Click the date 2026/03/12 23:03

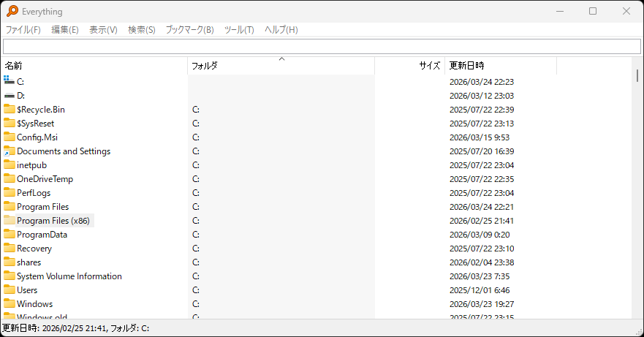tap(482, 96)
